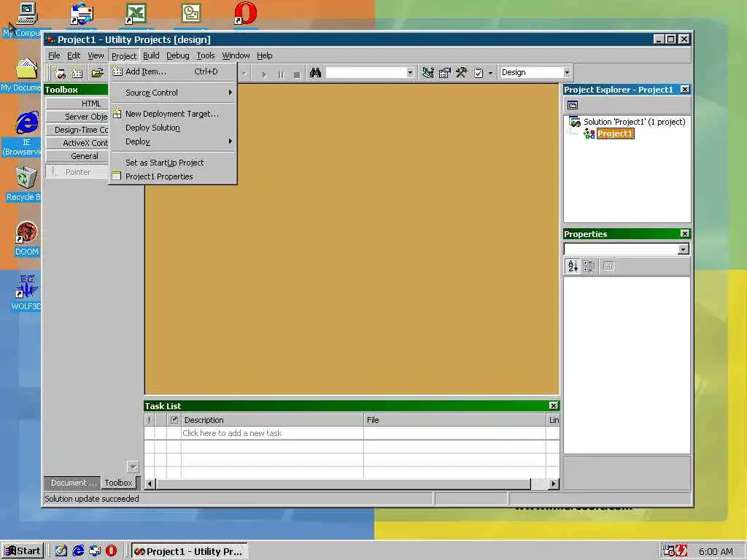
Task: Click the Design-Time Controls toolbox tab
Action: click(77, 130)
